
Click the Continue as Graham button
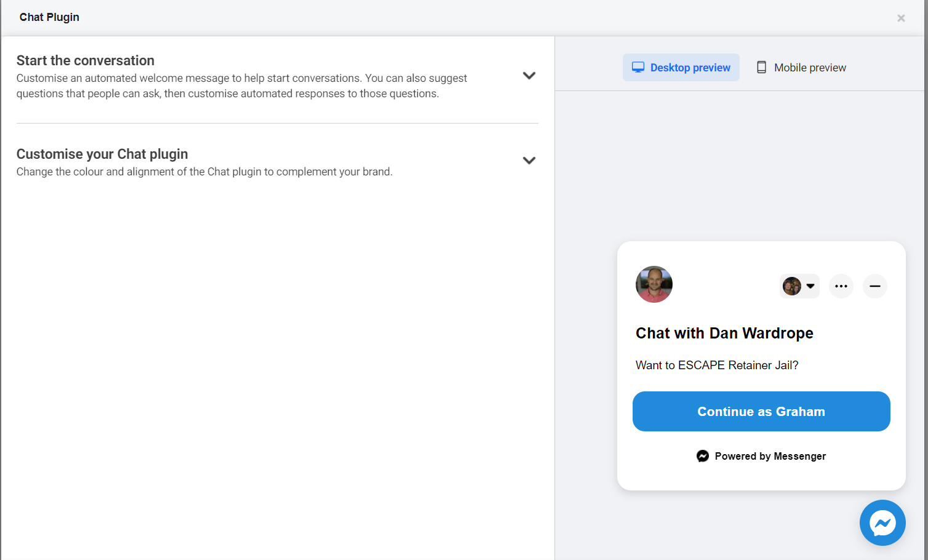[x=761, y=411]
